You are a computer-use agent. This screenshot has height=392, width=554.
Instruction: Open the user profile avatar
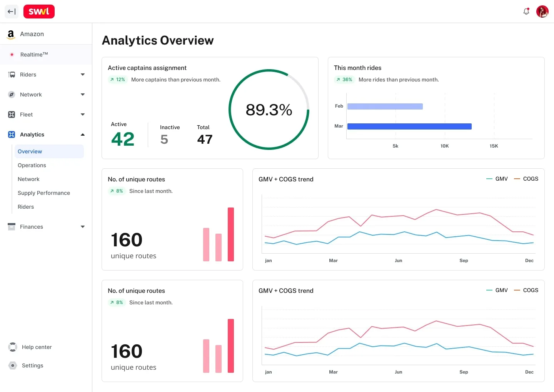(542, 12)
